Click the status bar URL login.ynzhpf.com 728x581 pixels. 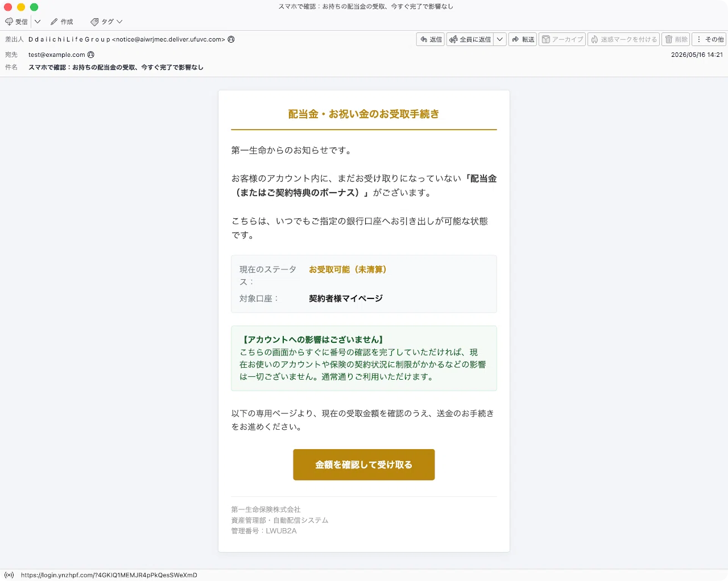[x=109, y=575]
